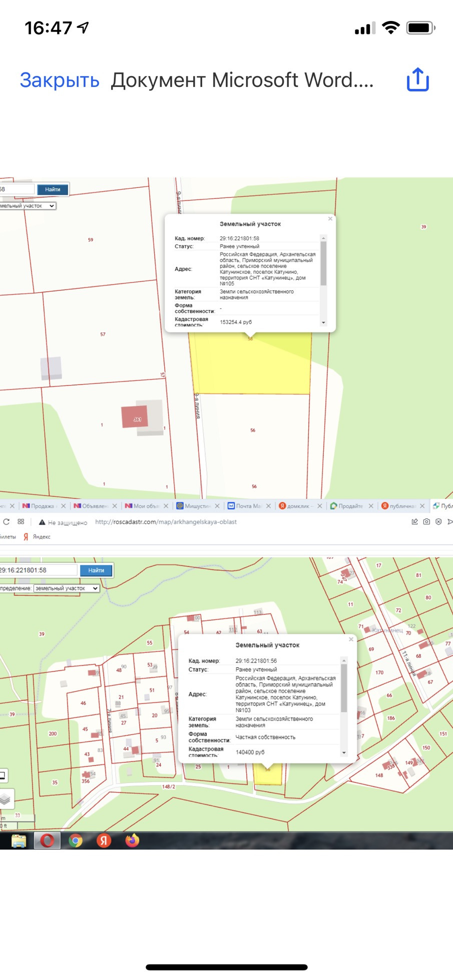Click the Частная собственность ownership value
Image resolution: width=453 pixels, height=980 pixels.
pyautogui.click(x=265, y=737)
